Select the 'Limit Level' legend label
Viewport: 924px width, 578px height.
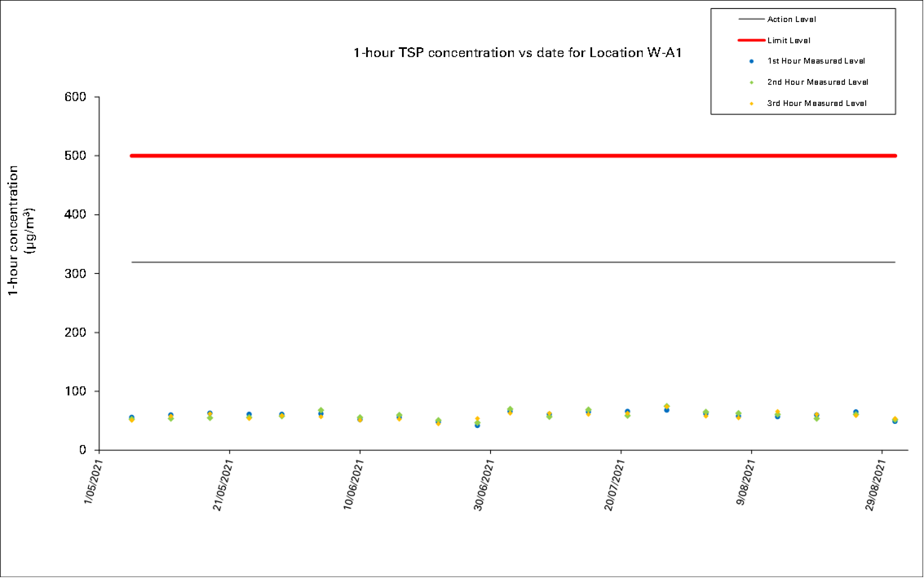tap(788, 40)
